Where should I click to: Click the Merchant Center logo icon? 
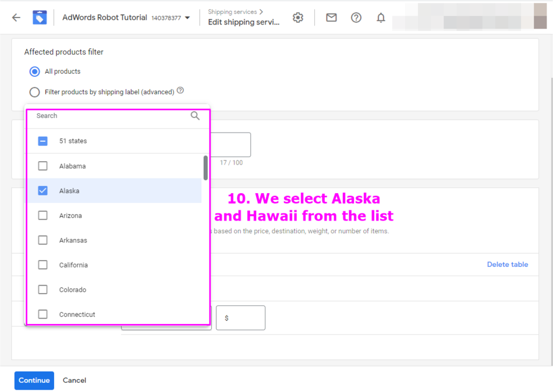(x=40, y=17)
